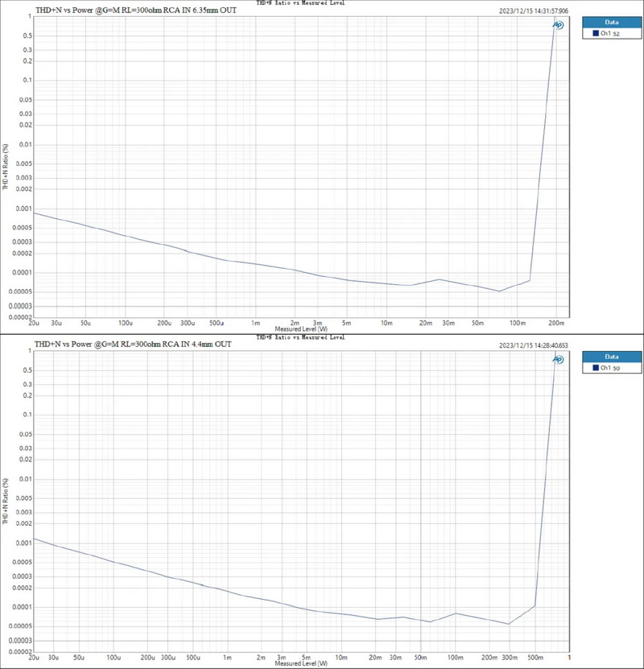The image size is (644, 669).
Task: Click the '500m' x-axis label on the 4.4mm graph
Action: point(535,658)
